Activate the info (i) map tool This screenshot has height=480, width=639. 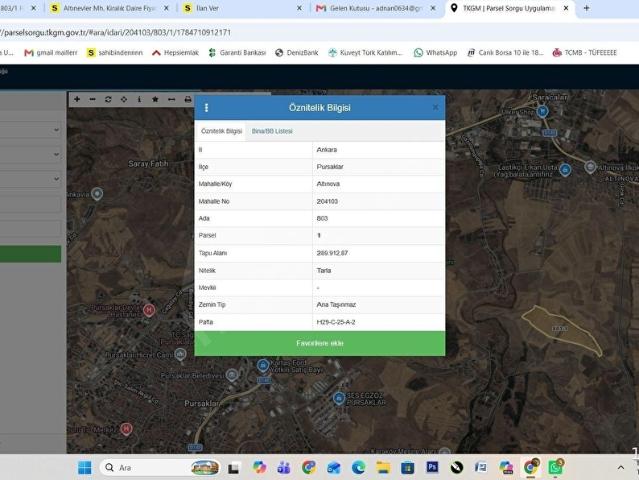pos(139,99)
